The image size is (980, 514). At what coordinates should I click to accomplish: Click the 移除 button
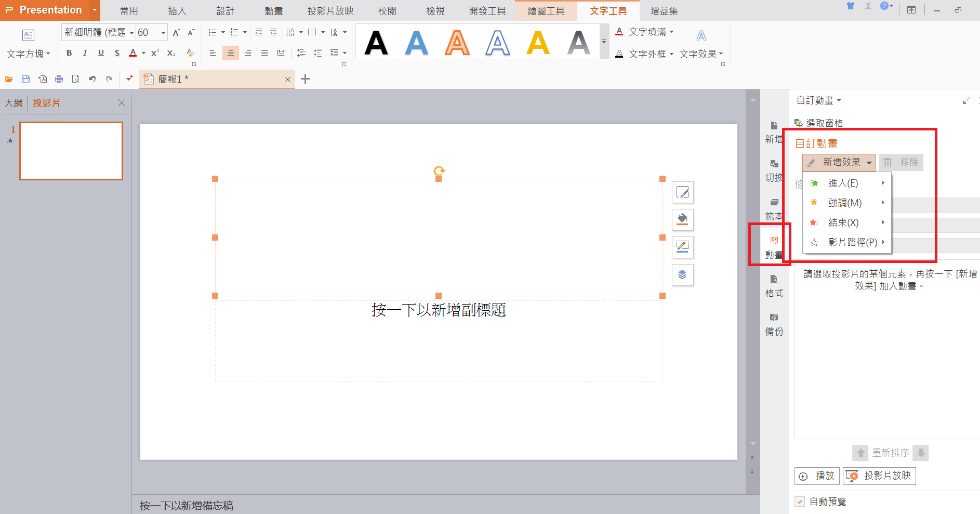pyautogui.click(x=901, y=162)
